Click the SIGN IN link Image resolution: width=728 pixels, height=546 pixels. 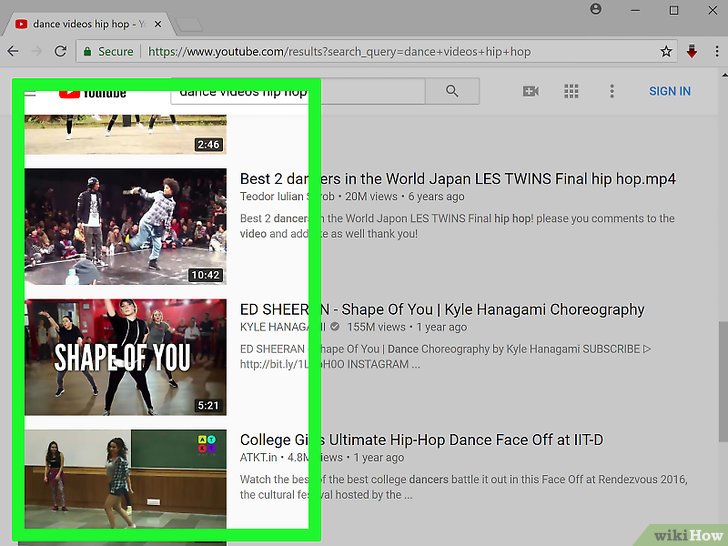click(x=670, y=91)
